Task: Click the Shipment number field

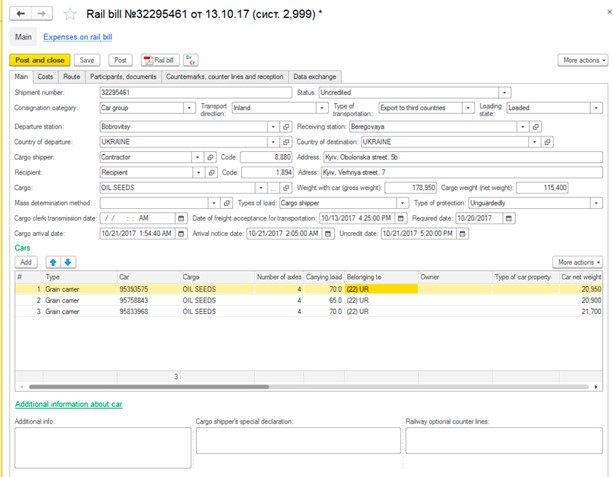Action: pos(195,93)
